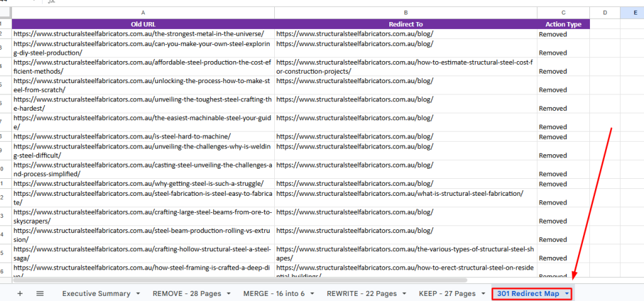Select column B header
Screen dimensions: 644x301
coord(406,13)
